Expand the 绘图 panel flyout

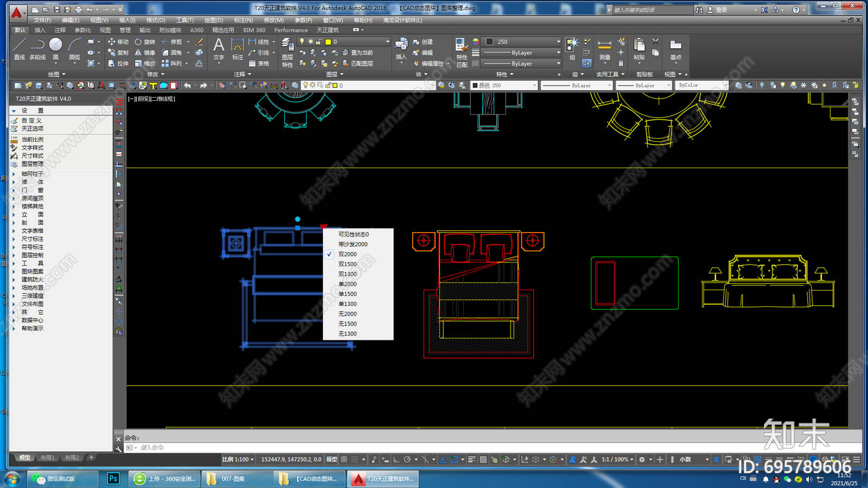point(56,74)
